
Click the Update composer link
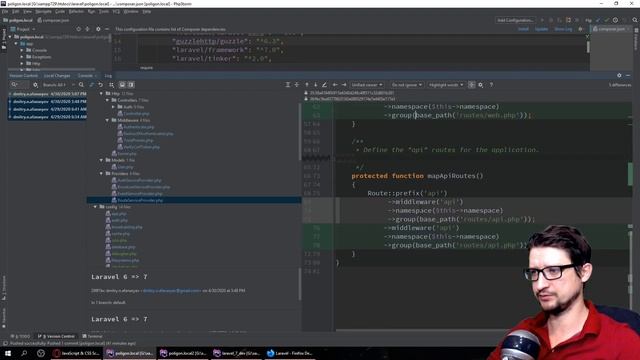point(541,29)
